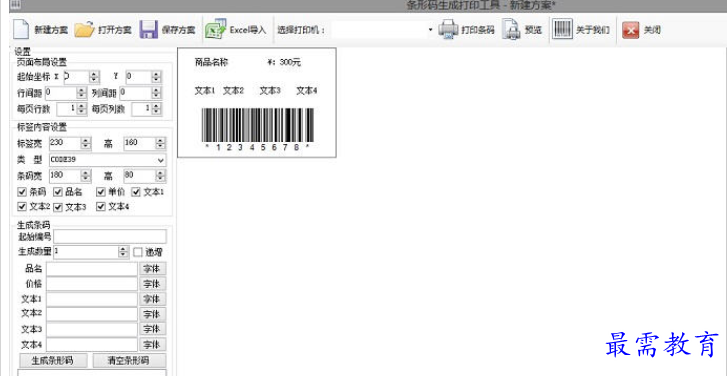Open font settings for 文本1
Image resolution: width=727 pixels, height=376 pixels.
(x=153, y=299)
